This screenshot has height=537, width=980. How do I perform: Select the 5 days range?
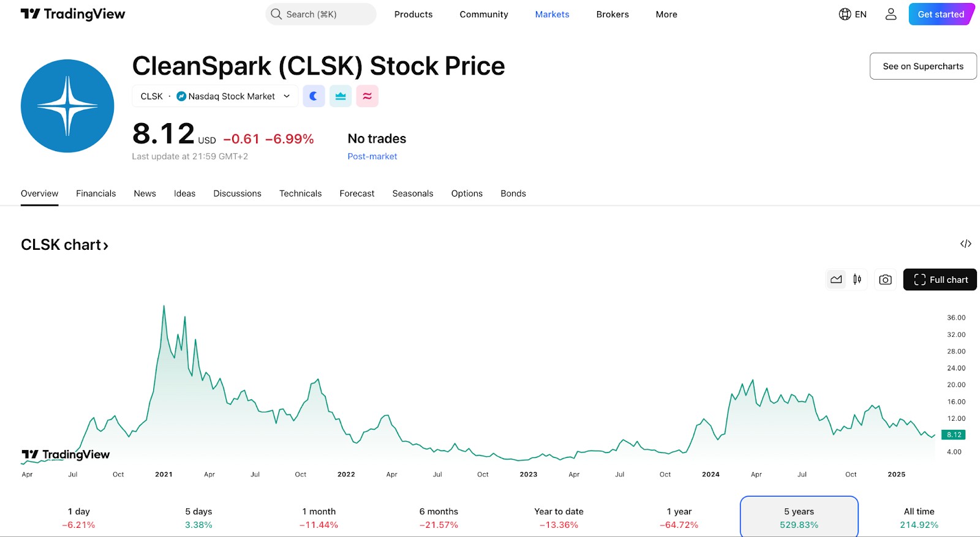(x=198, y=518)
